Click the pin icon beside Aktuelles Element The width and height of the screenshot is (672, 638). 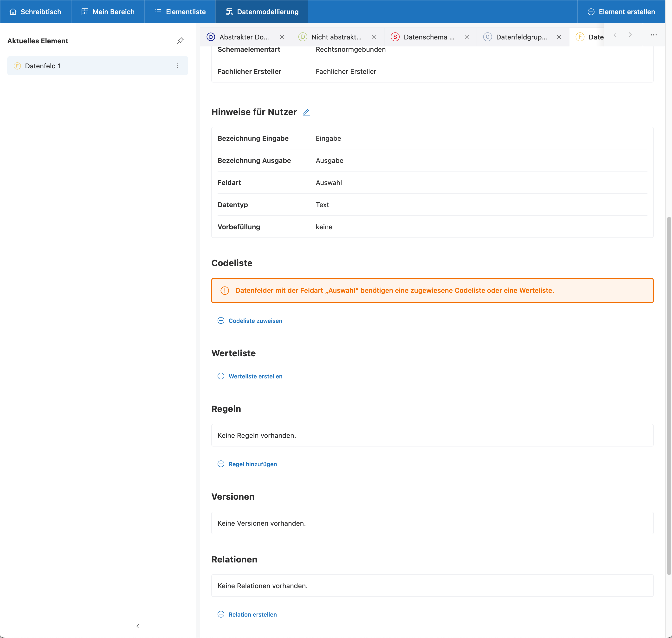tap(180, 41)
